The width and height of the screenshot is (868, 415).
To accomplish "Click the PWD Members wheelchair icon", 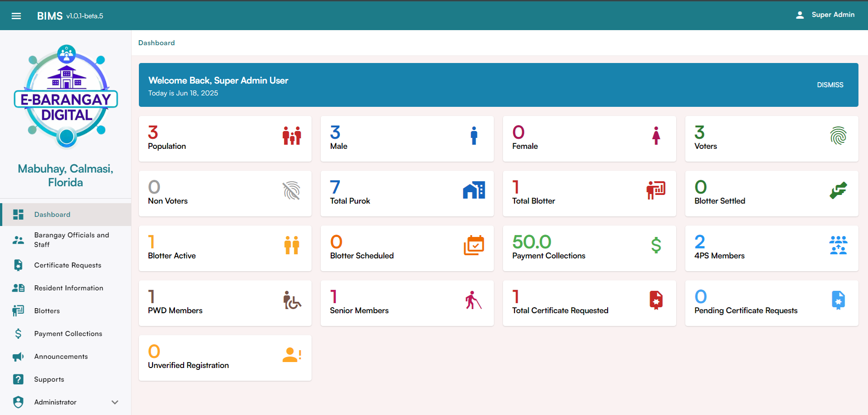I will pyautogui.click(x=292, y=300).
